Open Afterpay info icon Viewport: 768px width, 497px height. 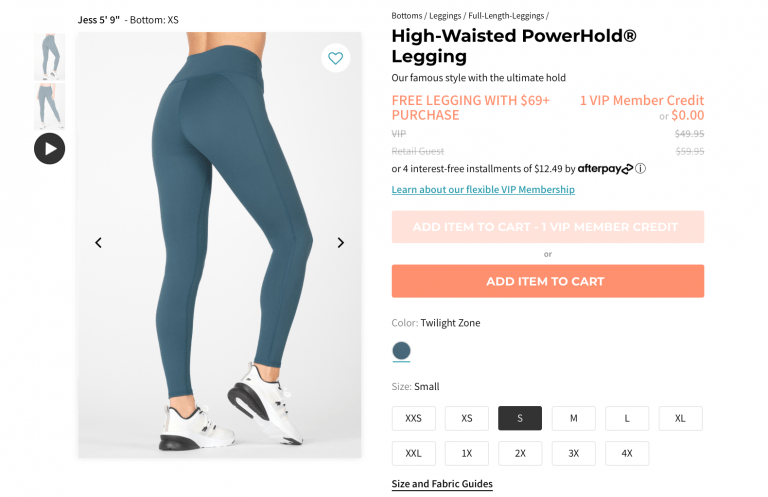click(x=641, y=168)
